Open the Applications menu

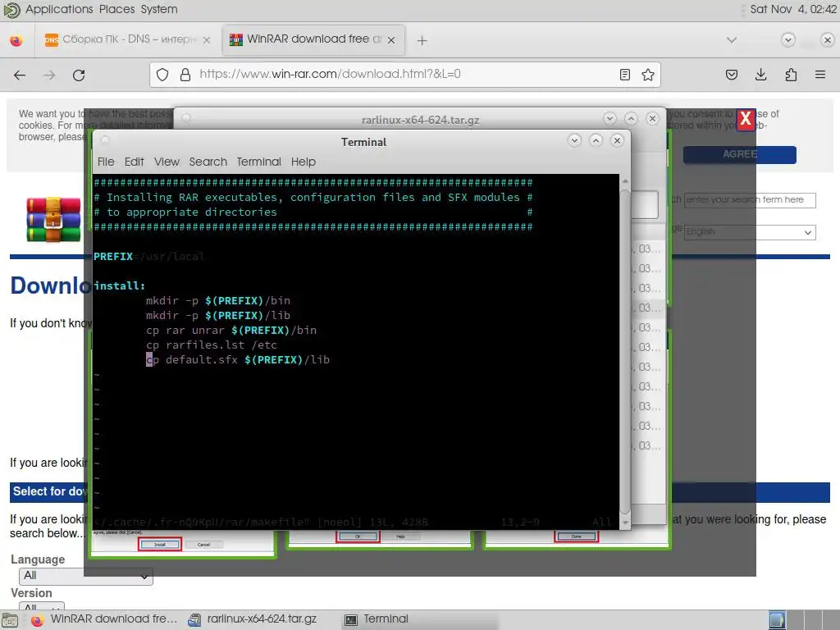click(x=59, y=10)
